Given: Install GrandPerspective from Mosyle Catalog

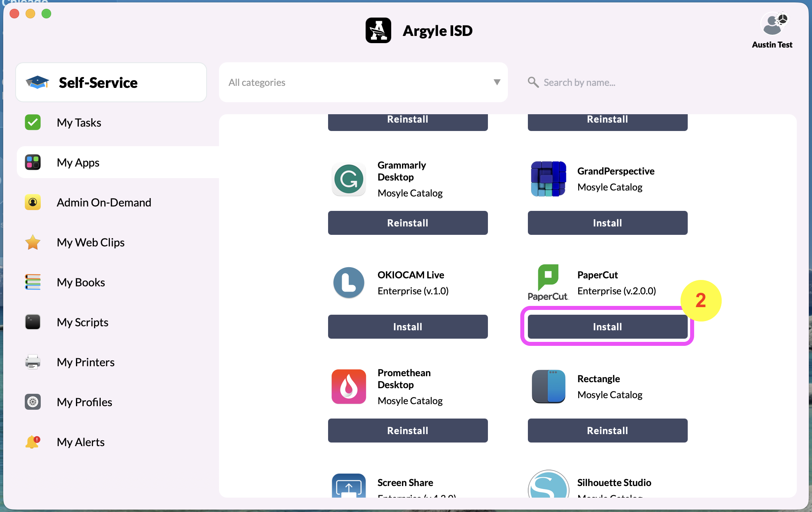Looking at the screenshot, I should 607,223.
